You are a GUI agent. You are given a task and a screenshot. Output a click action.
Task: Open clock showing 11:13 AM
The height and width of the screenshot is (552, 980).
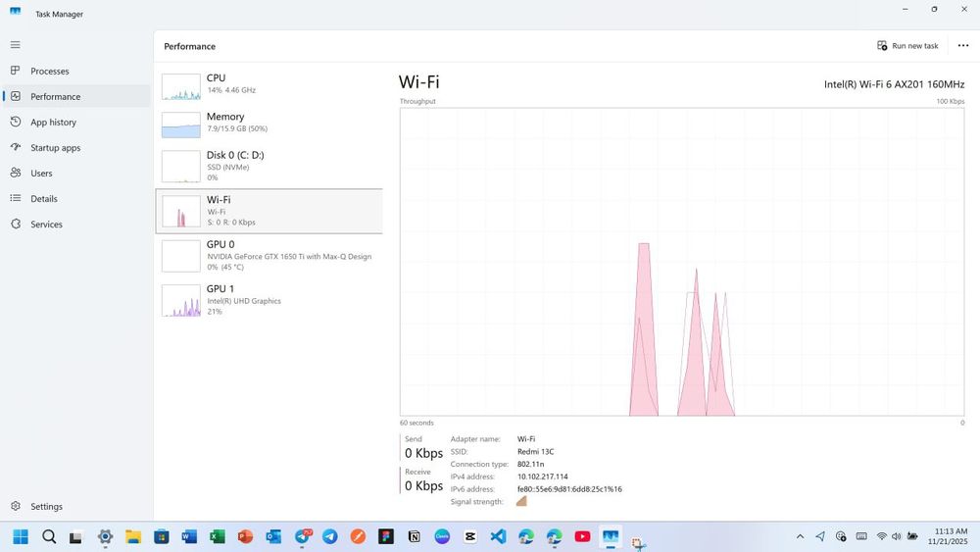tap(948, 536)
